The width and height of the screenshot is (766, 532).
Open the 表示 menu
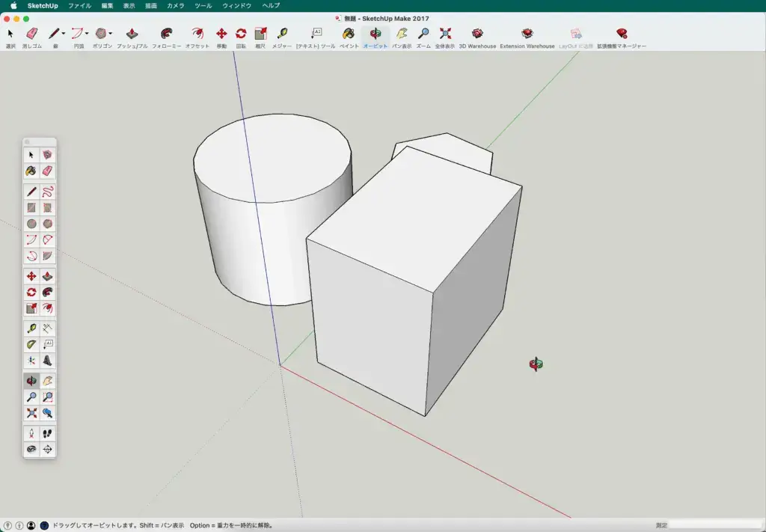click(x=129, y=6)
